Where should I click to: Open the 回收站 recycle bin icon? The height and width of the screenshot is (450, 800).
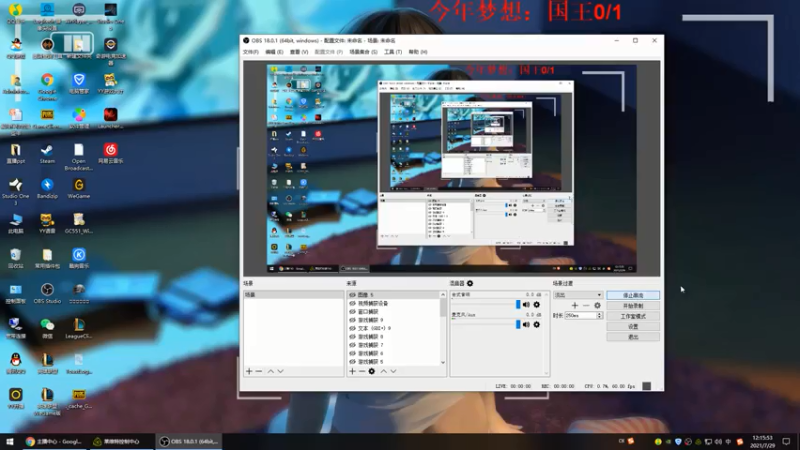point(15,258)
